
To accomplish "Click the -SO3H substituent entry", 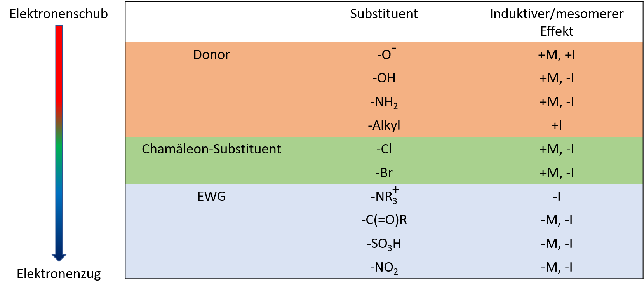I will point(384,244).
